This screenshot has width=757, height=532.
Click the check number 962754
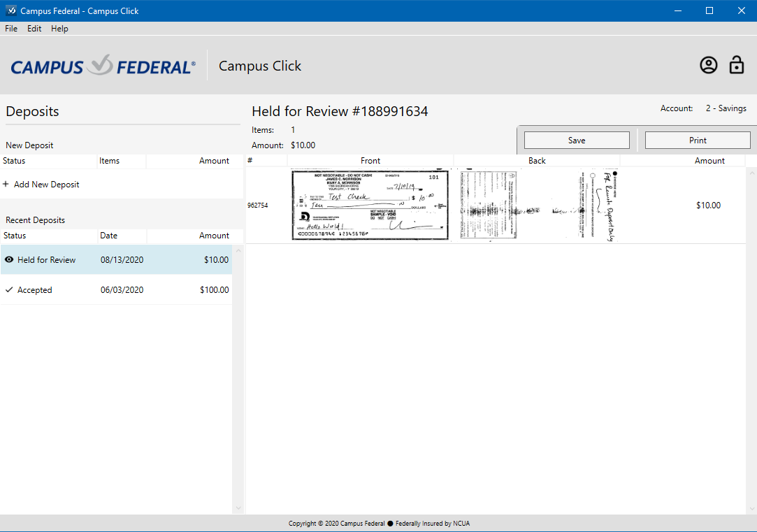(257, 205)
